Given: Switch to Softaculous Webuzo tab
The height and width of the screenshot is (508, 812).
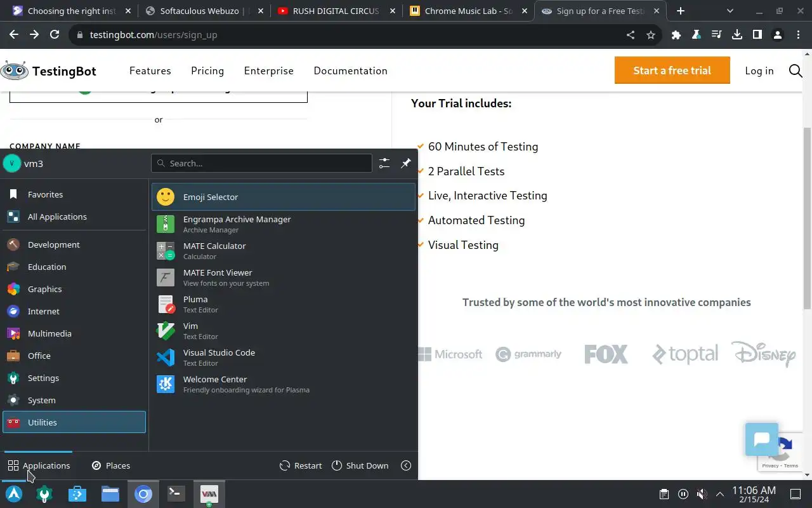Looking at the screenshot, I should click(203, 11).
